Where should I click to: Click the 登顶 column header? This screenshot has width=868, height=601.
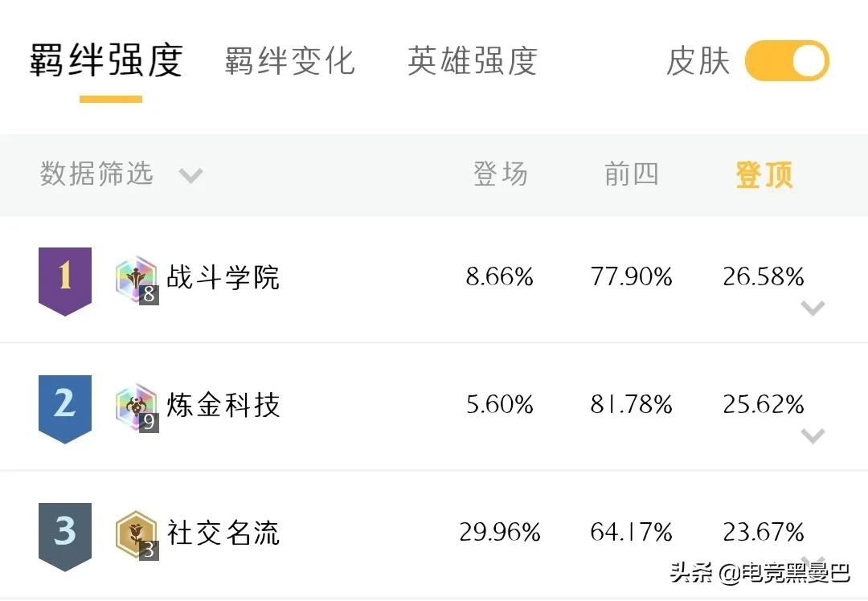(762, 174)
